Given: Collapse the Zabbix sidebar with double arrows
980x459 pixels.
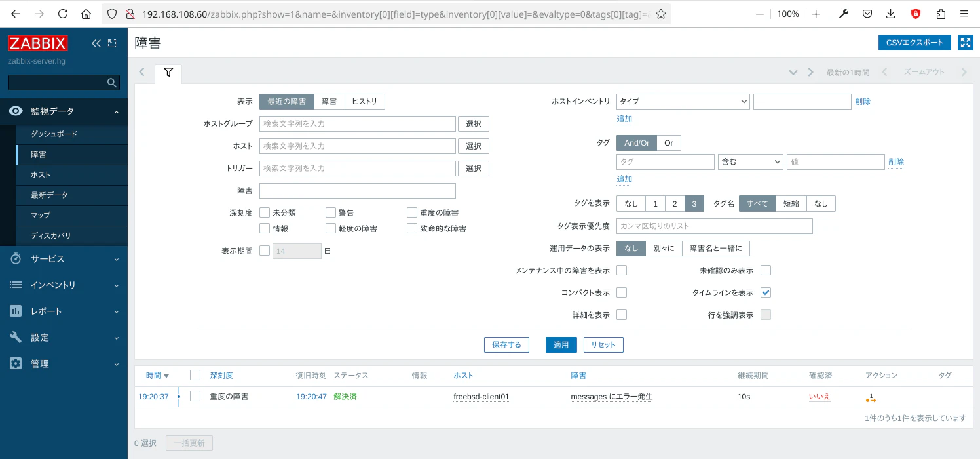Looking at the screenshot, I should point(96,43).
